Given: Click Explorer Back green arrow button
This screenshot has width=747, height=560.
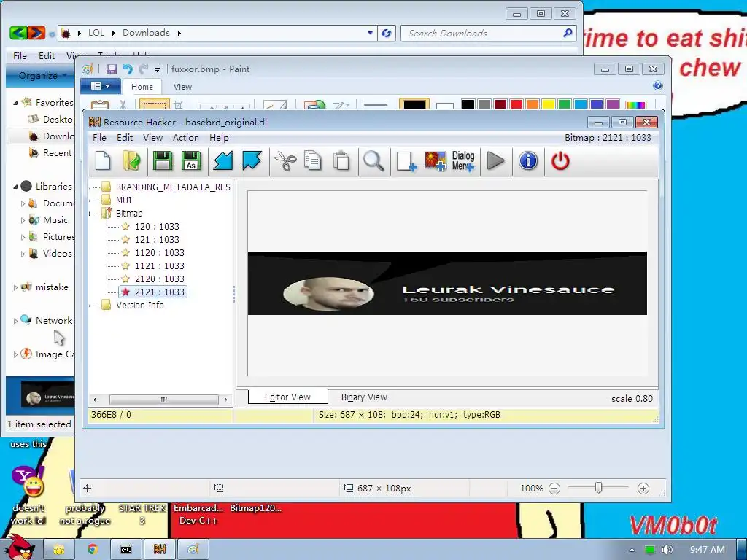Looking at the screenshot, I should point(18,33).
